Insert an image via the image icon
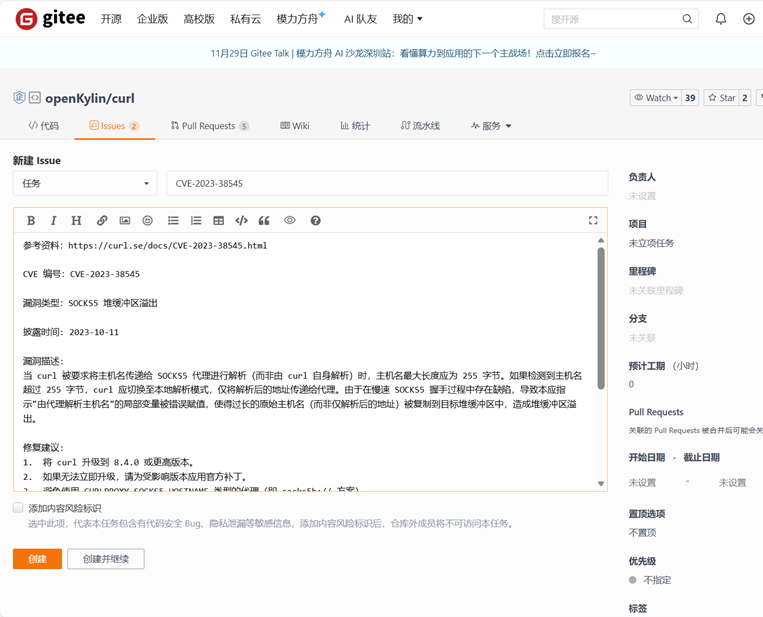The width and height of the screenshot is (763, 617). (125, 220)
